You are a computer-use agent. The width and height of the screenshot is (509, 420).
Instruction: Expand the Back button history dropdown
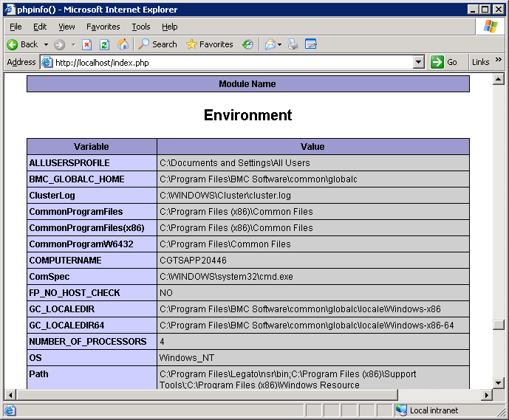[46, 44]
